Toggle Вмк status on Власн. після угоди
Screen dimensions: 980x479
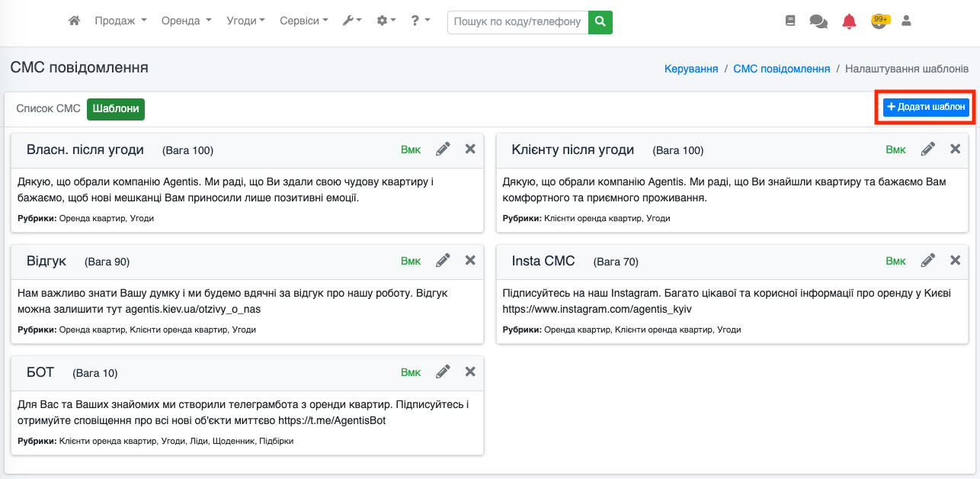[411, 149]
